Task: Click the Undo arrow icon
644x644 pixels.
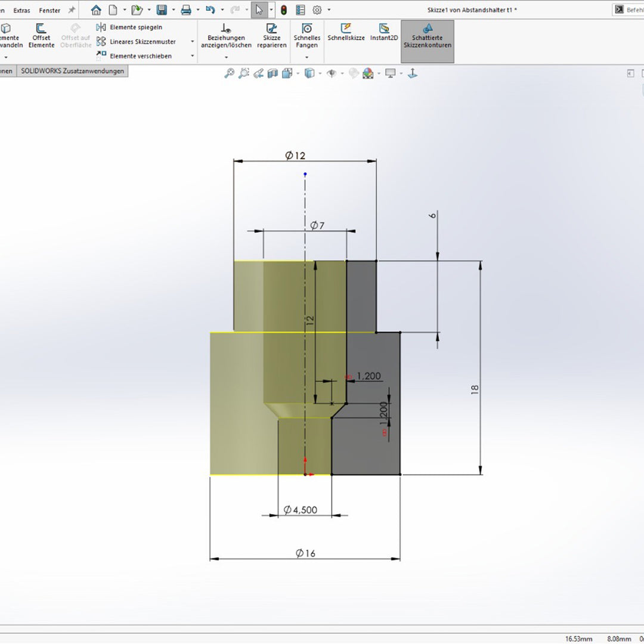Action: (210, 10)
